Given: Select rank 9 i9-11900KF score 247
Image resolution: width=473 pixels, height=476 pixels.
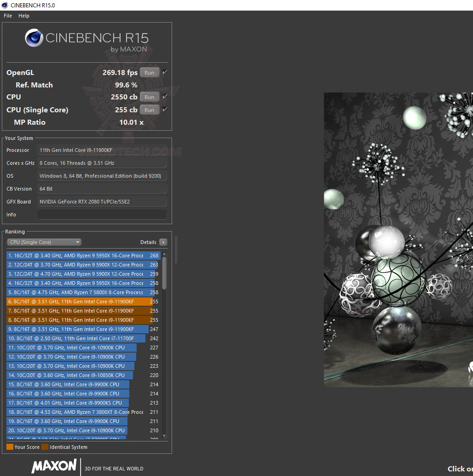Looking at the screenshot, I should point(83,329).
